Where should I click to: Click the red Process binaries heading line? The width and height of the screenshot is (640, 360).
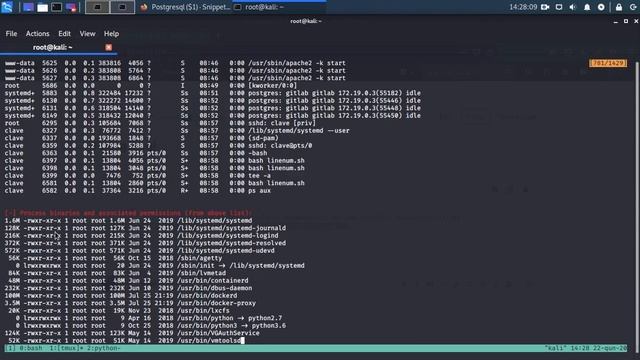coord(128,213)
